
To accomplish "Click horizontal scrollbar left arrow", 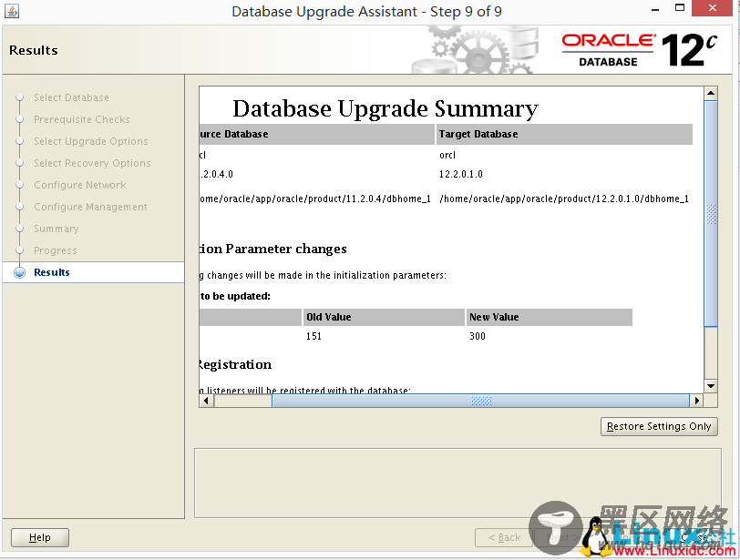I will pos(206,401).
